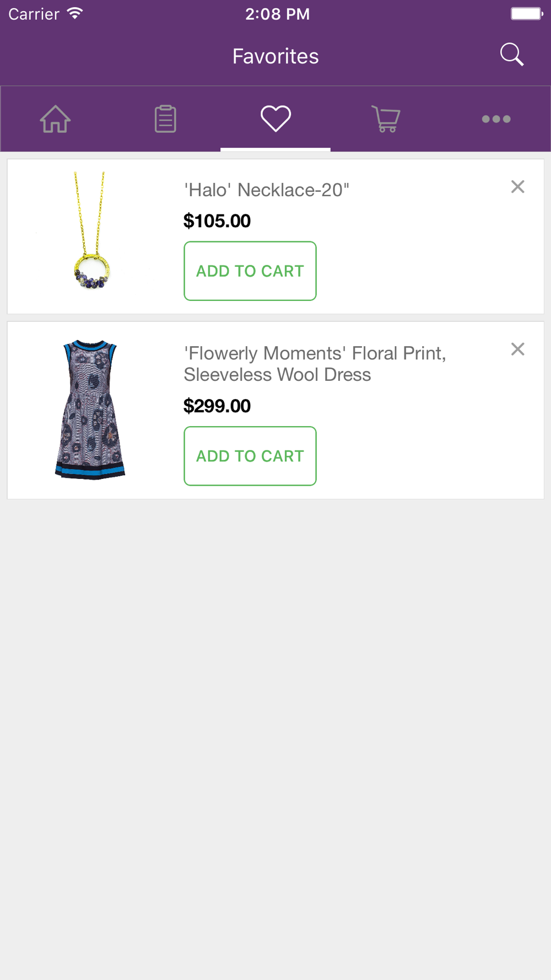Open the shopping cart tab

386,119
